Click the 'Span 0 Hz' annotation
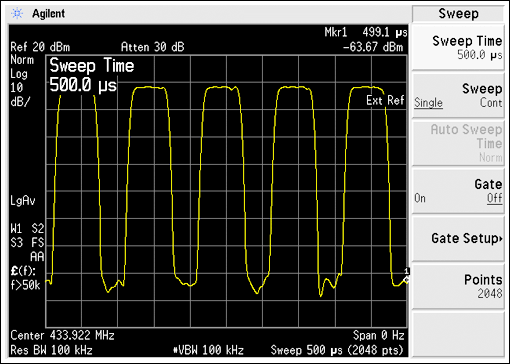This screenshot has width=510, height=364. point(379,335)
